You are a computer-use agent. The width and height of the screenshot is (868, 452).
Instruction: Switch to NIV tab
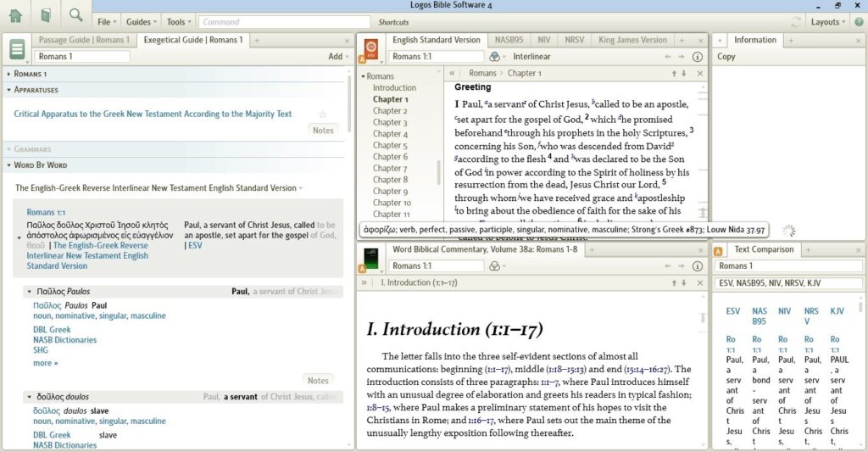coord(543,40)
